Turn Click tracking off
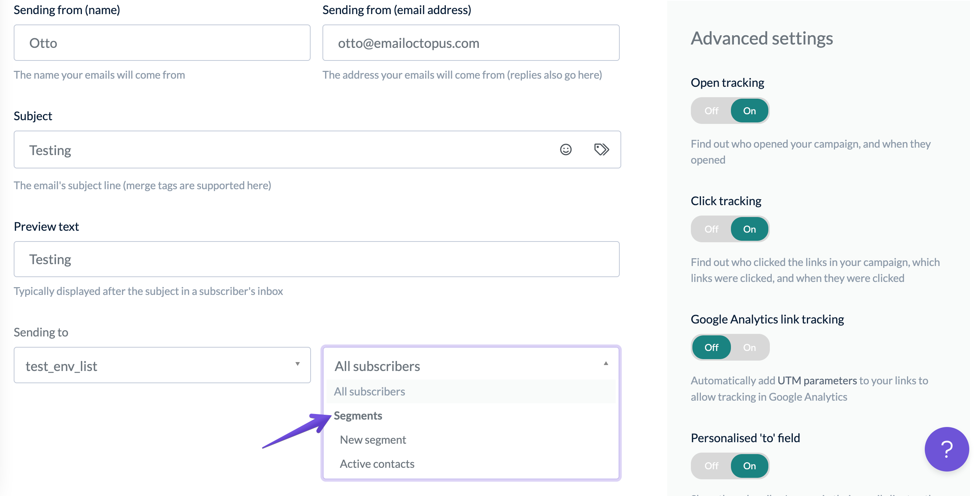The width and height of the screenshot is (980, 496). 711,229
